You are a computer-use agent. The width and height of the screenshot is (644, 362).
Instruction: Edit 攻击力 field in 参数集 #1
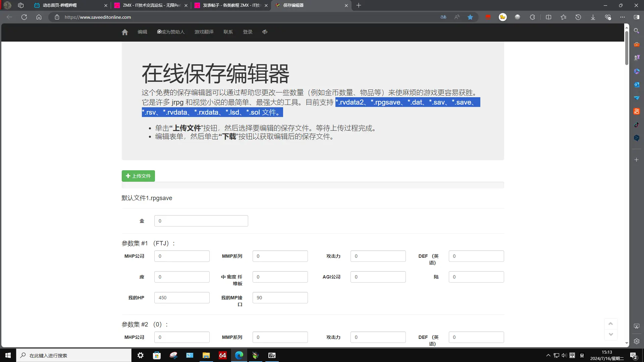coord(378,256)
